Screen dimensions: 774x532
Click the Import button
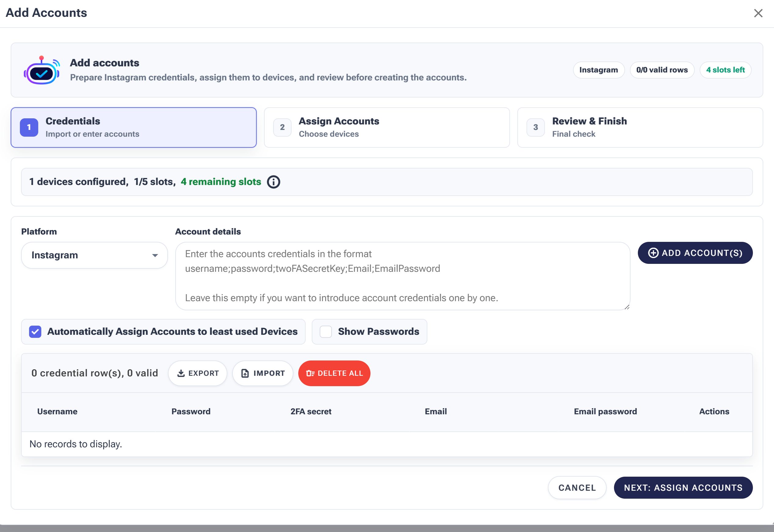pos(263,373)
